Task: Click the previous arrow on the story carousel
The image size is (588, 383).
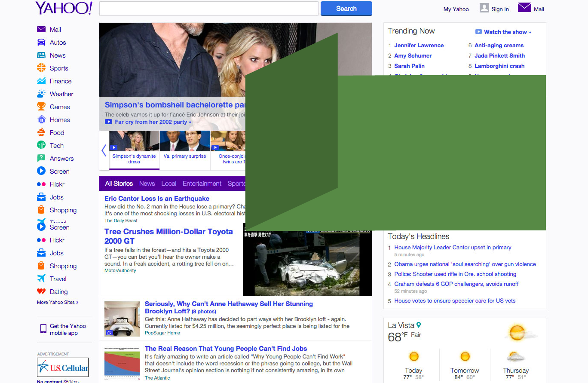Action: (104, 150)
